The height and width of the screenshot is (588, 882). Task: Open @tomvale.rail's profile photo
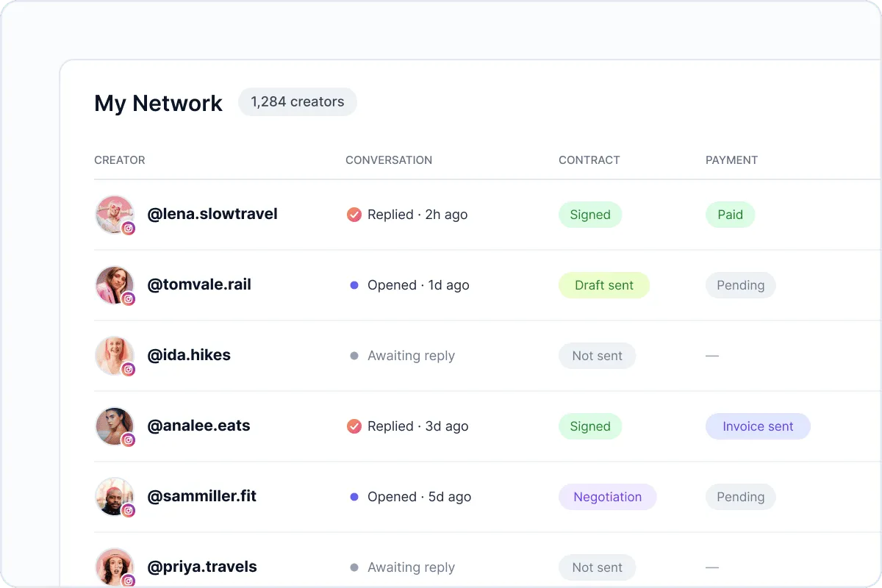click(115, 285)
